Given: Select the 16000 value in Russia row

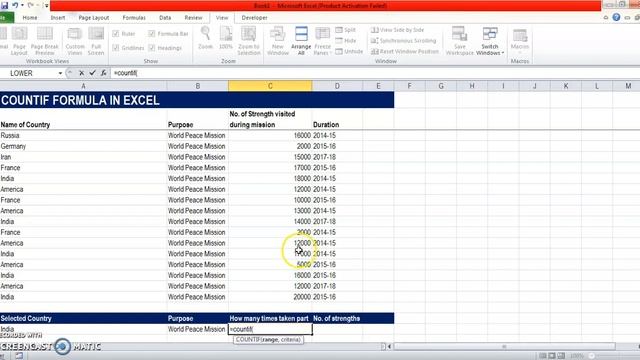Looking at the screenshot, I should 270,135.
